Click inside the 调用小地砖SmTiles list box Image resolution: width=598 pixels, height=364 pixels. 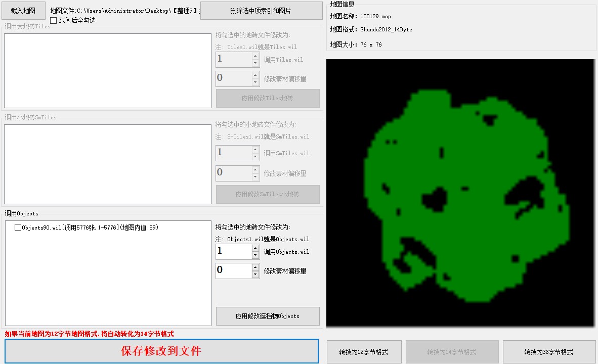click(x=107, y=164)
